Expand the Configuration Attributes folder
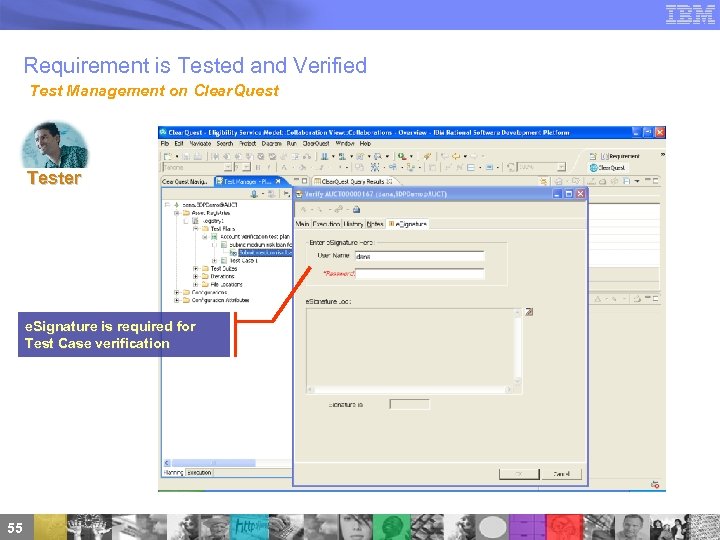This screenshot has height=540, width=720. (x=177, y=300)
